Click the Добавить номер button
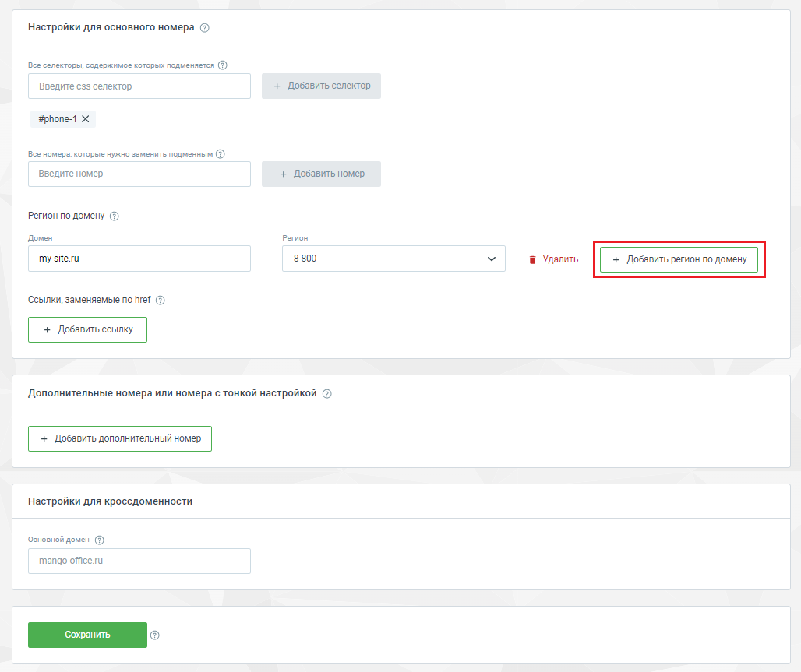The width and height of the screenshot is (801, 672). (321, 174)
